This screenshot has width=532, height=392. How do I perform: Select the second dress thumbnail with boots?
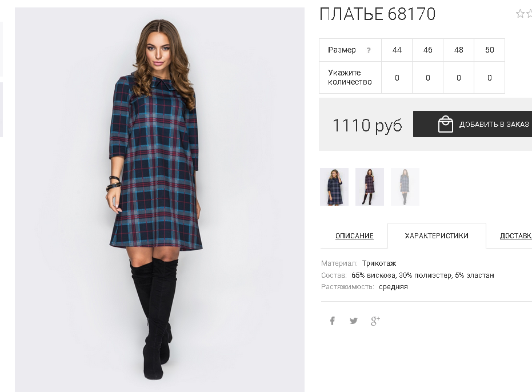coord(370,187)
